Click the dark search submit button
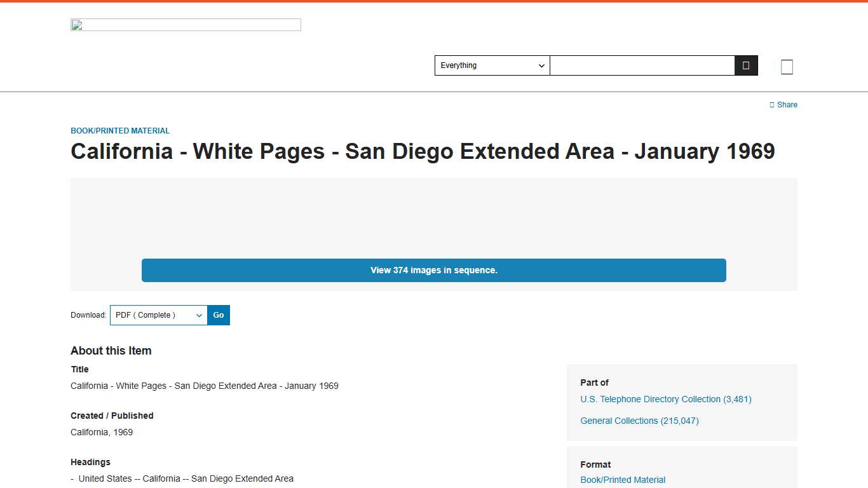Image resolution: width=868 pixels, height=488 pixels. click(745, 65)
